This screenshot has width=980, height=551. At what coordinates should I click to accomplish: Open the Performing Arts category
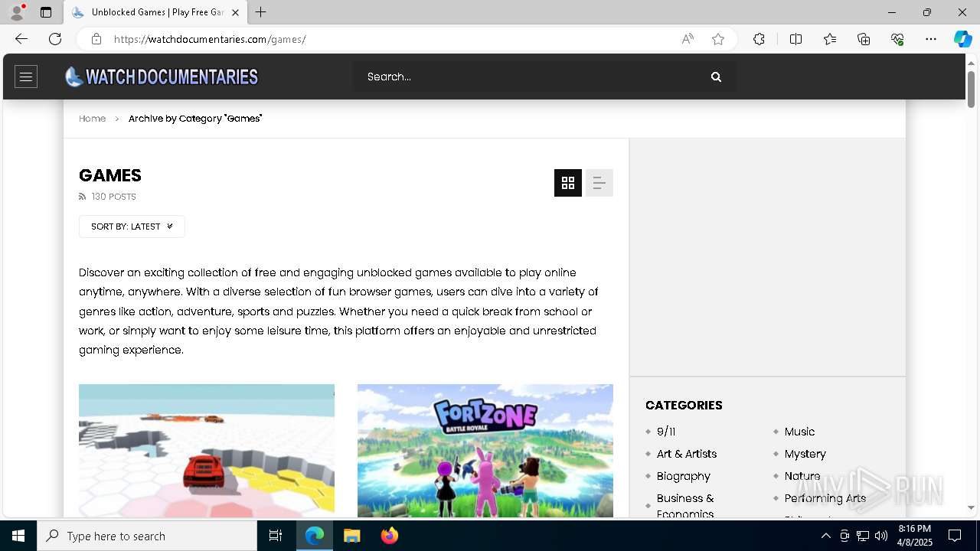(825, 498)
